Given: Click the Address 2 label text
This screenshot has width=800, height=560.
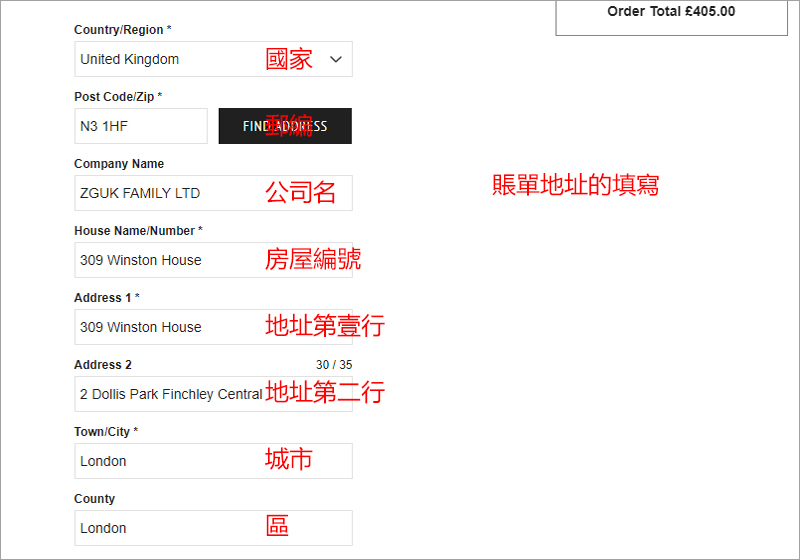Looking at the screenshot, I should (x=103, y=365).
